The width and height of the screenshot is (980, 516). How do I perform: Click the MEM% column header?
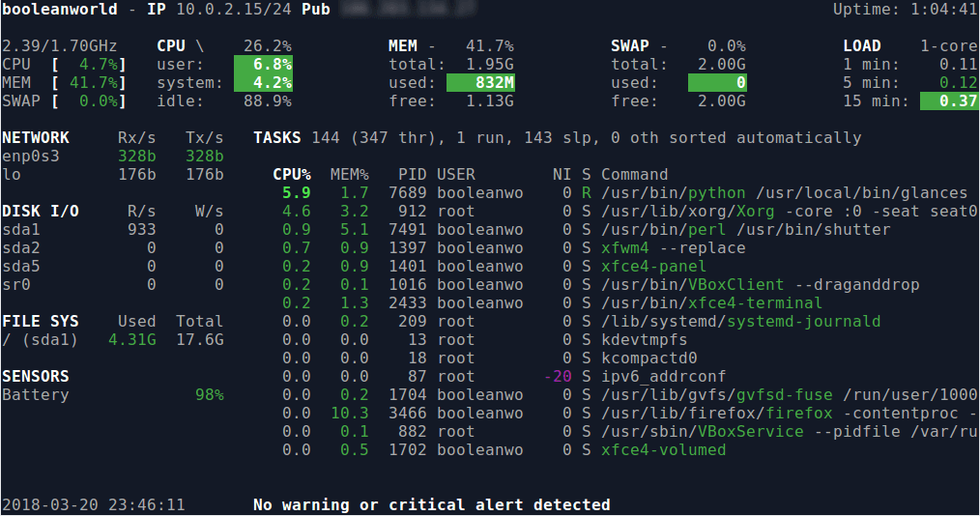coord(349,174)
